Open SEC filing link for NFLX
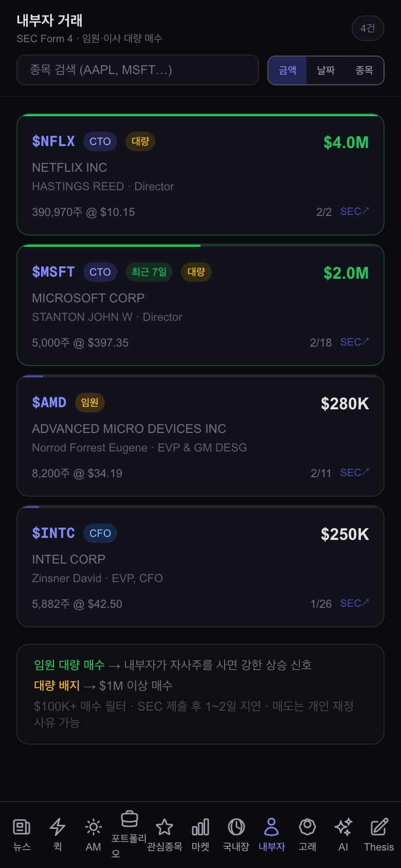The image size is (401, 868). pos(355,211)
